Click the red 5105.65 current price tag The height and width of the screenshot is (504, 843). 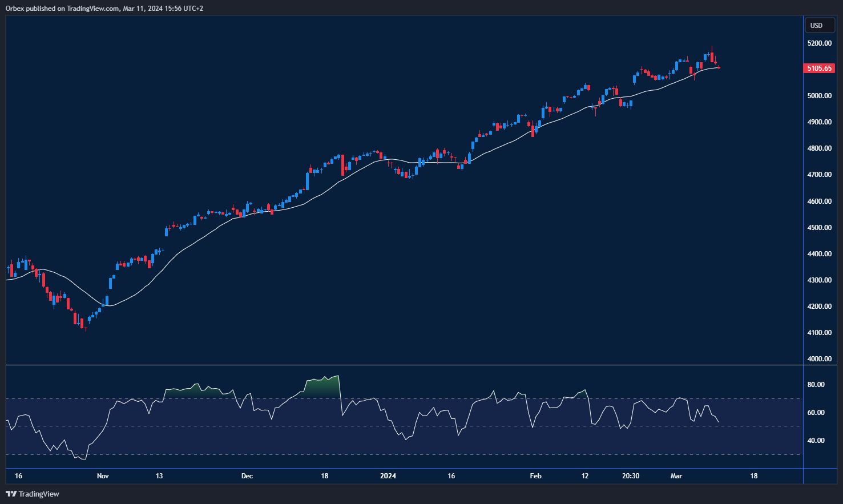(x=819, y=68)
